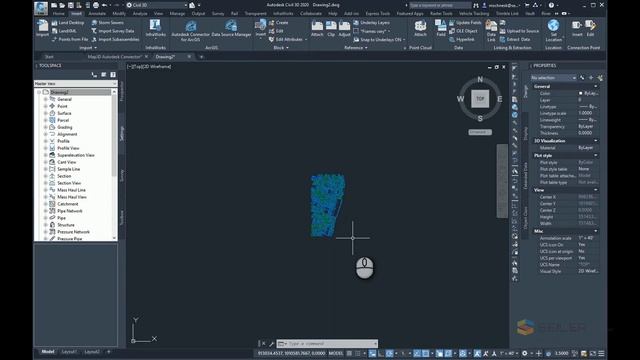Click the Extract Data tool

point(515,40)
